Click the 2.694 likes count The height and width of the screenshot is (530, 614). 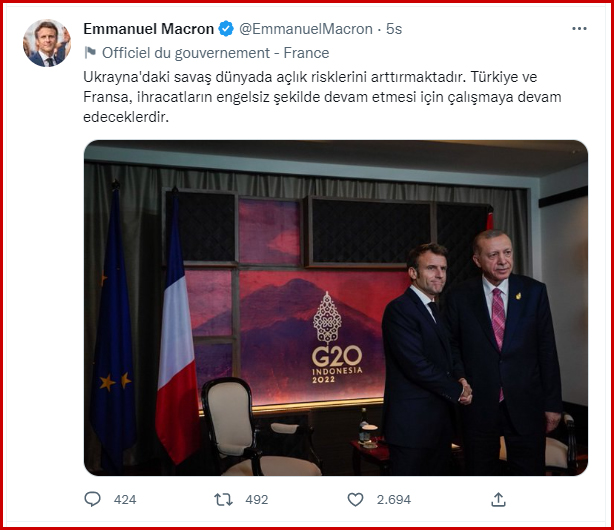(x=393, y=499)
